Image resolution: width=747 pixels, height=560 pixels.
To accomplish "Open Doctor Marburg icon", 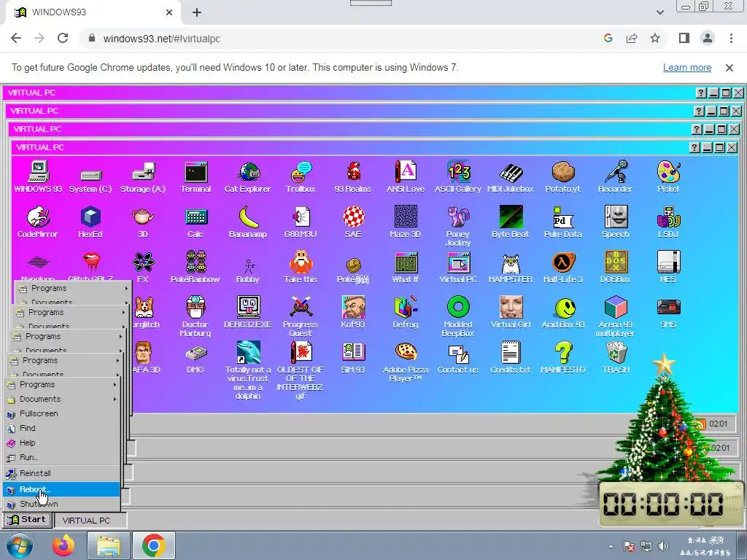I will click(x=196, y=316).
